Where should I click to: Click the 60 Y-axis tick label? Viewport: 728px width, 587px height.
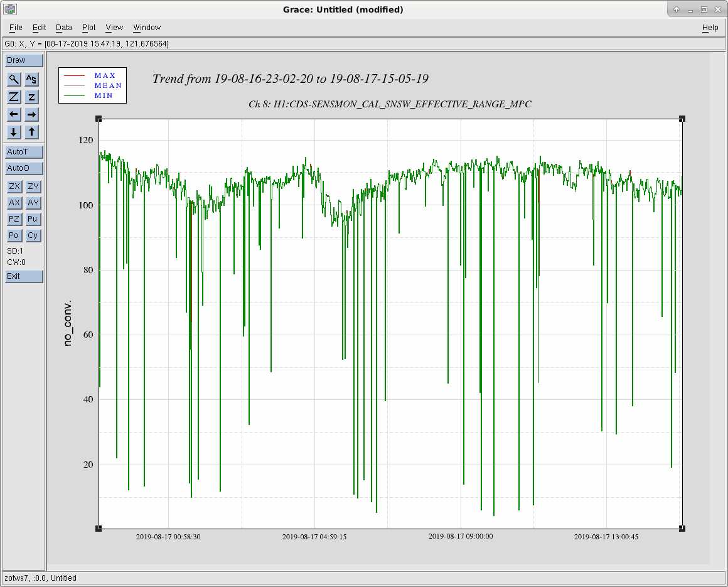[88, 335]
